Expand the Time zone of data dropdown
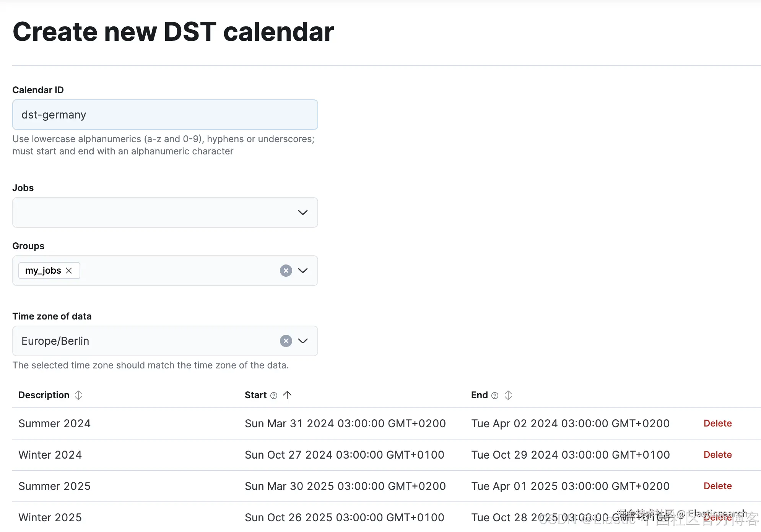761x532 pixels. [303, 341]
